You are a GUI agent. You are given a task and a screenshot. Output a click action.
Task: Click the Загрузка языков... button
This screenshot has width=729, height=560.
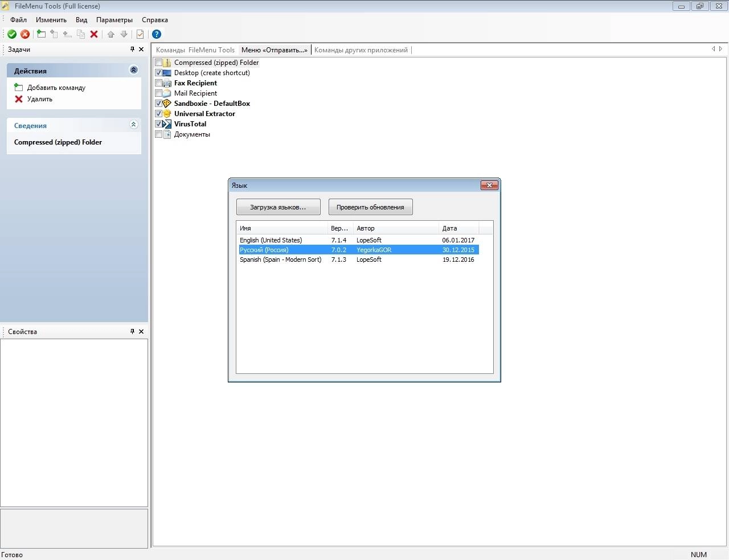(278, 207)
